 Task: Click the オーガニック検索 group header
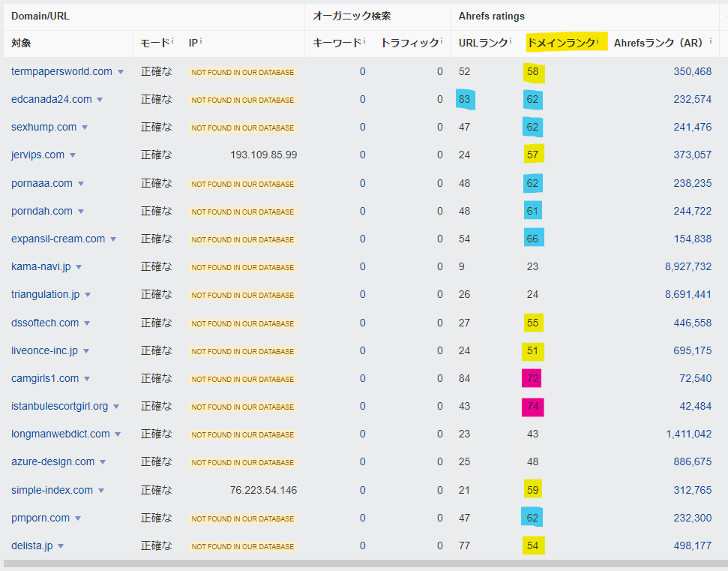[352, 17]
